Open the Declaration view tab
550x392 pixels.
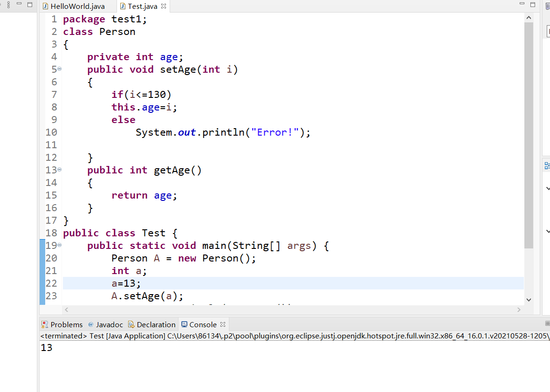(152, 324)
